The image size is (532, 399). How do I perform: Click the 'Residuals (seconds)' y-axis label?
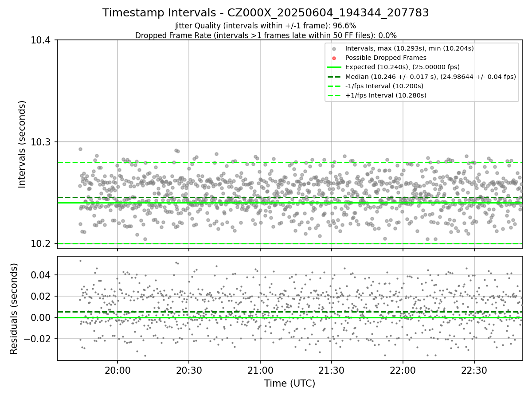tap(14, 309)
